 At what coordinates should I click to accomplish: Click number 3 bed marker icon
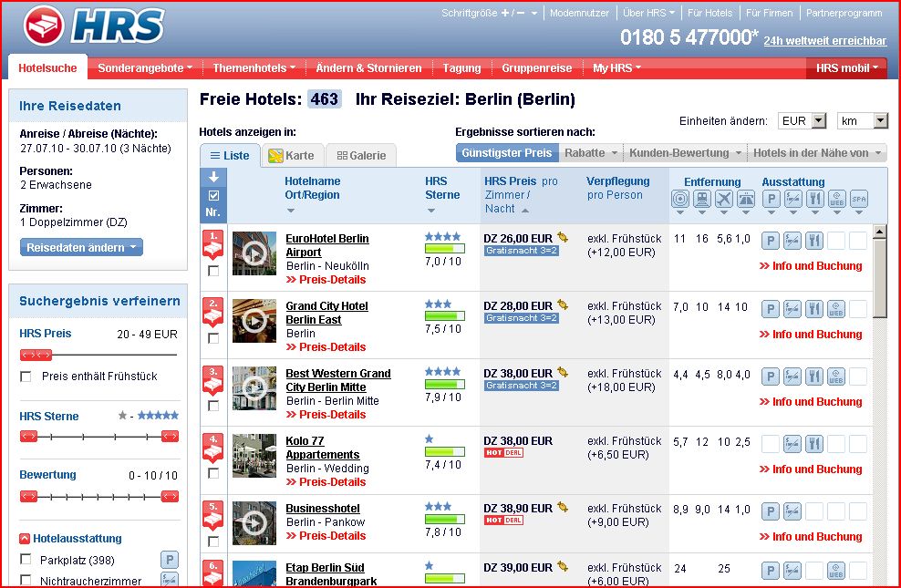213,379
